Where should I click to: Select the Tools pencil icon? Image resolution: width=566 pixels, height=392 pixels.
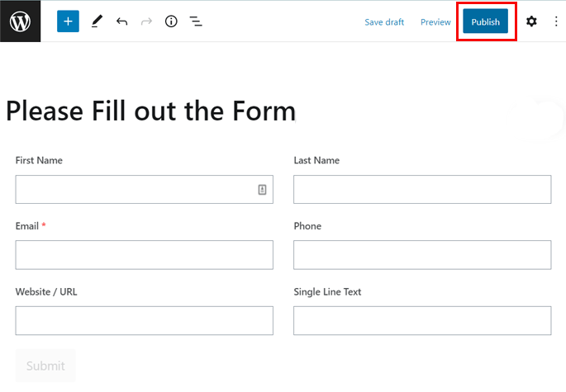pyautogui.click(x=97, y=21)
